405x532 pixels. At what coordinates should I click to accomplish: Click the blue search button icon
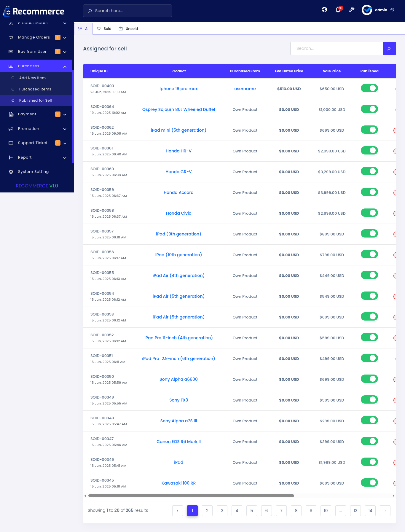coord(389,48)
